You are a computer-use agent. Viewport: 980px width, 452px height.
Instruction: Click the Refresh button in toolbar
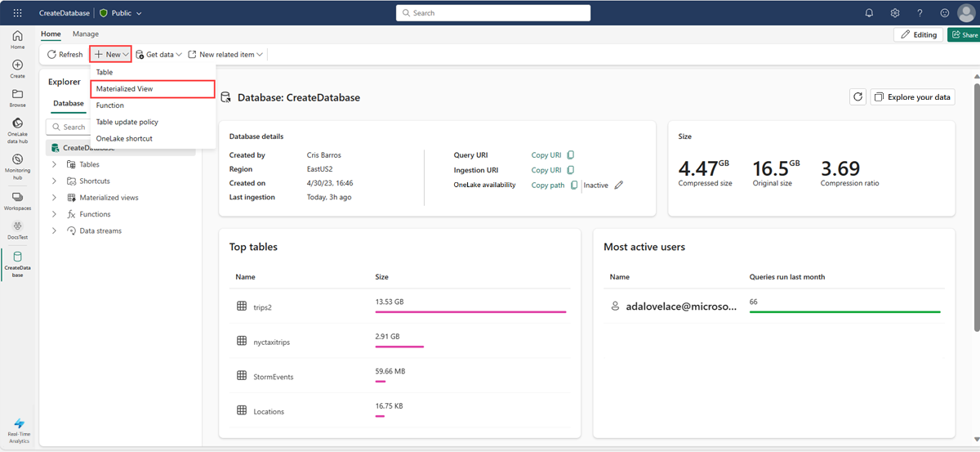click(65, 55)
